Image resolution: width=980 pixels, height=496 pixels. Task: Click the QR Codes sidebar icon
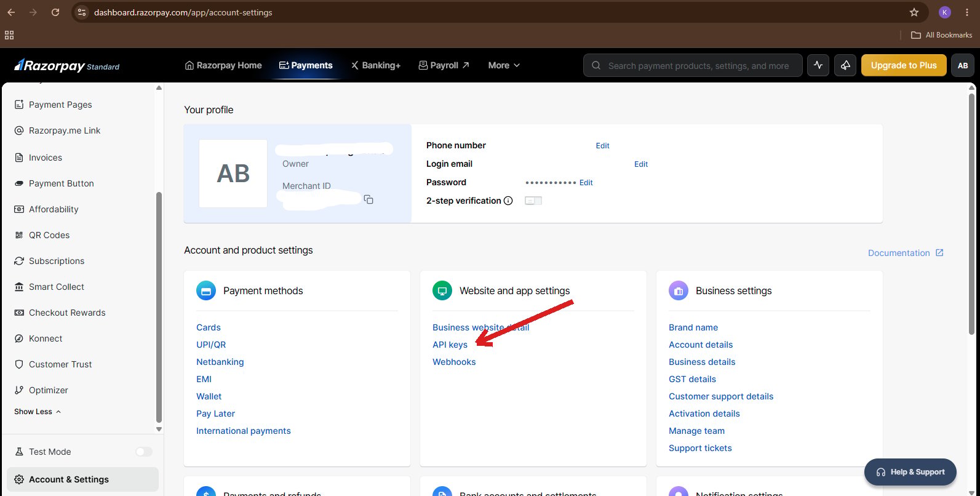coord(19,235)
